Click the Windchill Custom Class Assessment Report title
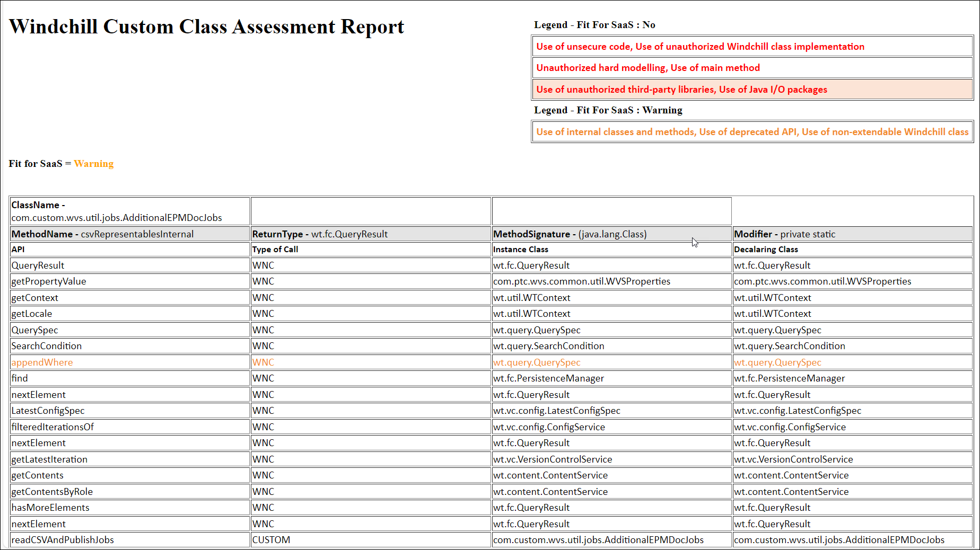The image size is (980, 550). click(x=206, y=26)
